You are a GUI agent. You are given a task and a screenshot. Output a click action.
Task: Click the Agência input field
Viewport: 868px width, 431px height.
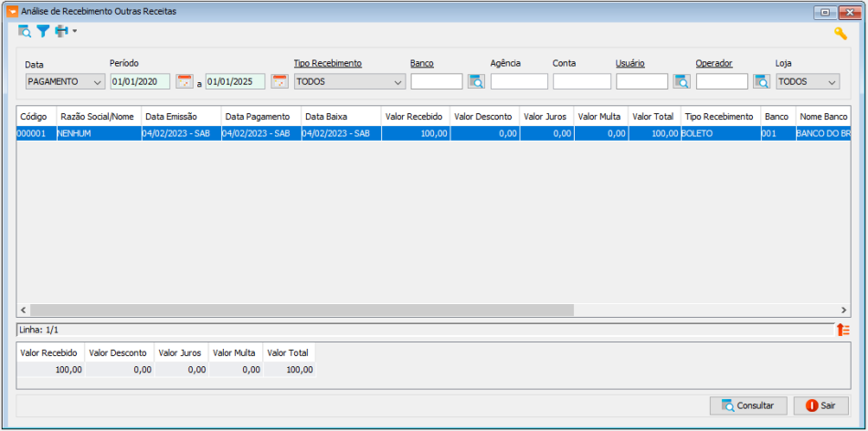[519, 81]
